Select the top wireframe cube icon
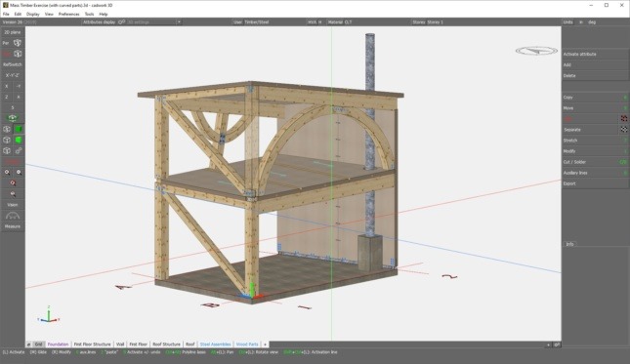This screenshot has width=630, height=364. [7, 129]
